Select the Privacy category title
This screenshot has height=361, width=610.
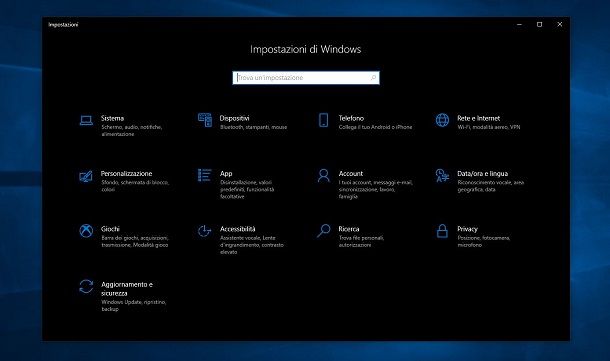467,229
